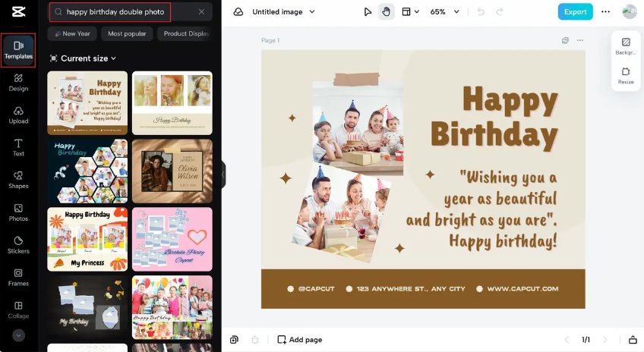Viewport: 644px width, 352px height.
Task: Open the Untitled image name dropdown
Action: click(x=283, y=12)
